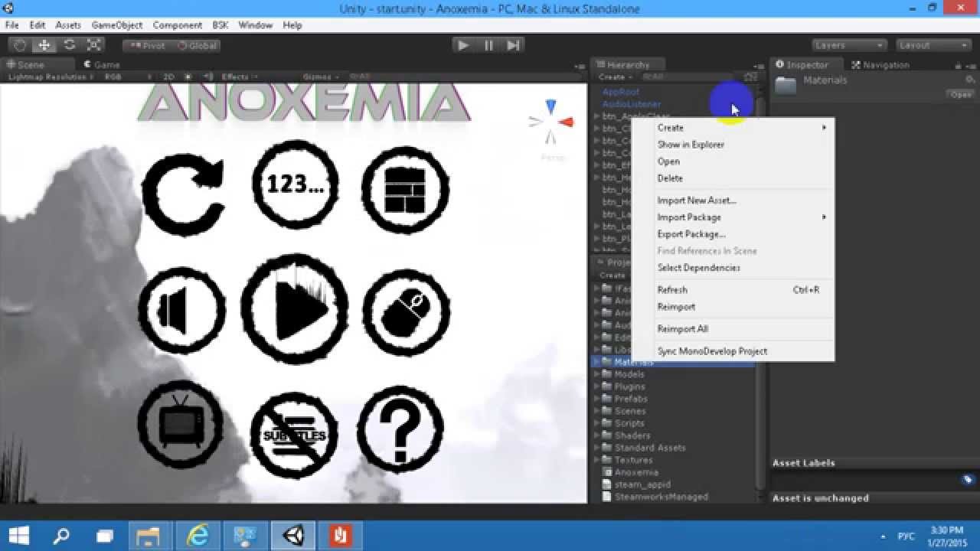Toggle Global/Local handle rotation

point(198,45)
